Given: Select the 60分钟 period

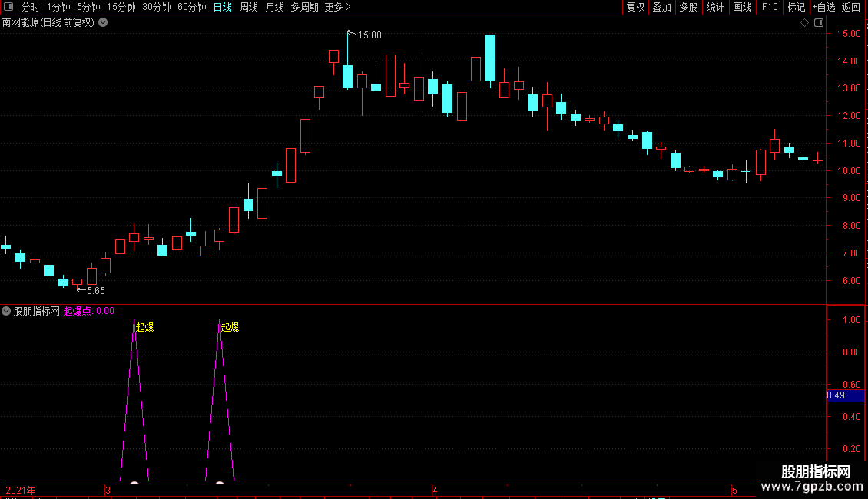Looking at the screenshot, I should (x=192, y=7).
